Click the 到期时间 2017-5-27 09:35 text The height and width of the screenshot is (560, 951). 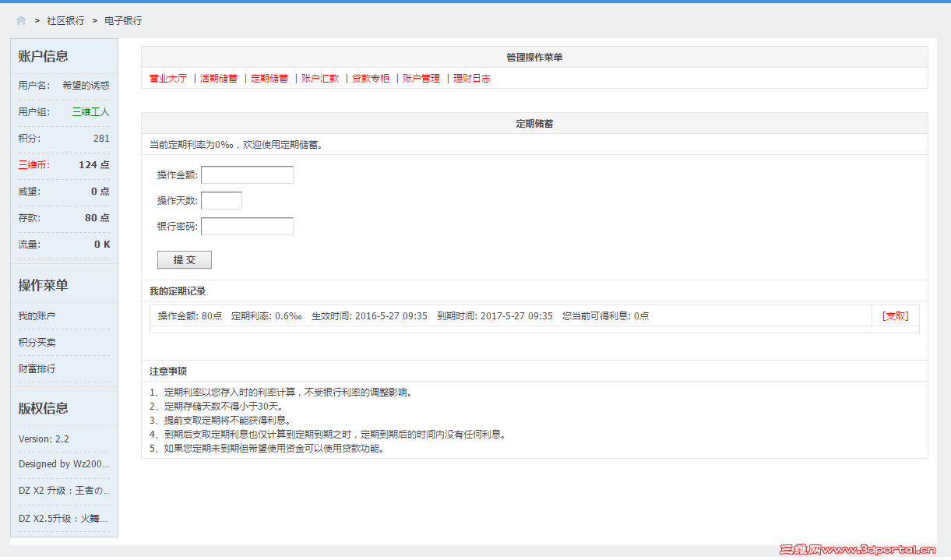(x=495, y=315)
